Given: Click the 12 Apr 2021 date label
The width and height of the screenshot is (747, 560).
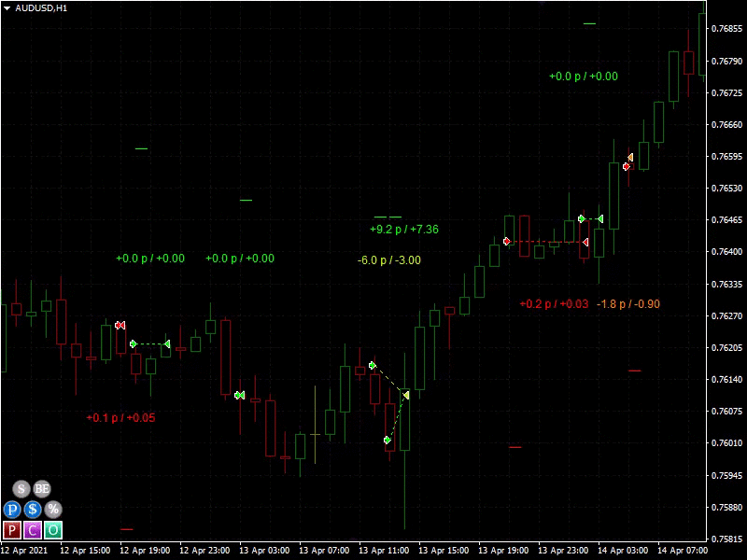Looking at the screenshot, I should pos(24,551).
